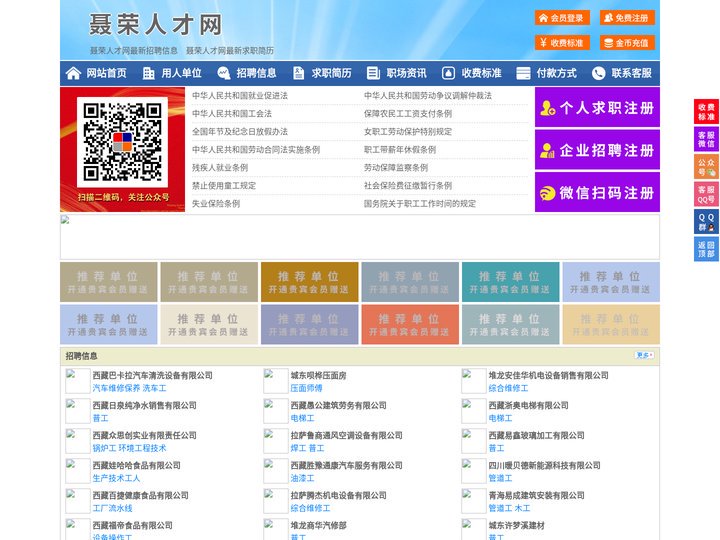Open 全国年节及纪念日放假办法 link
720x540 pixels.
[240, 131]
